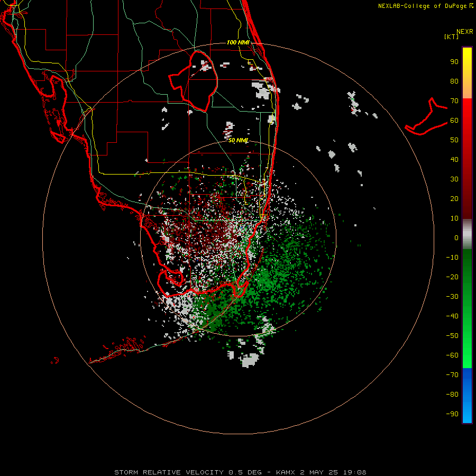The height and width of the screenshot is (476, 476).
Task: Click the 50 NMI range ring label
Action: [239, 140]
